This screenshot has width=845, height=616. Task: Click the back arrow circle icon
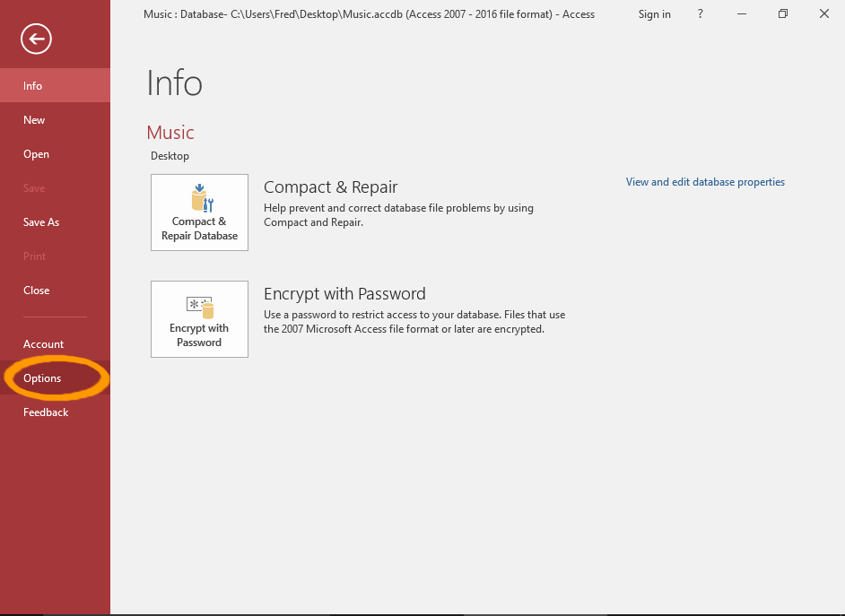click(37, 38)
